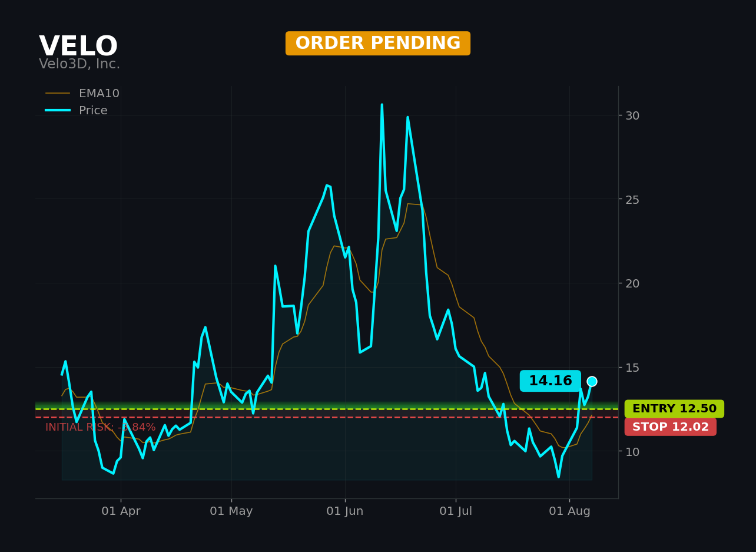Screen dimensions: 756x552
Task: Click the 01 Aug date label
Action: pos(569,511)
